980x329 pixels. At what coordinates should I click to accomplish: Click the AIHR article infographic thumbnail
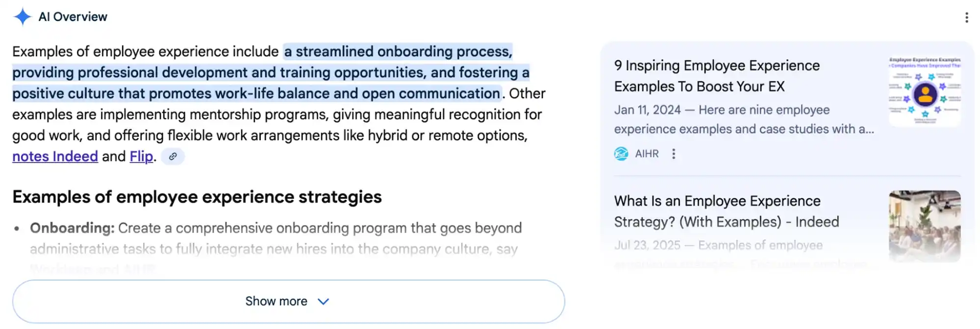925,92
